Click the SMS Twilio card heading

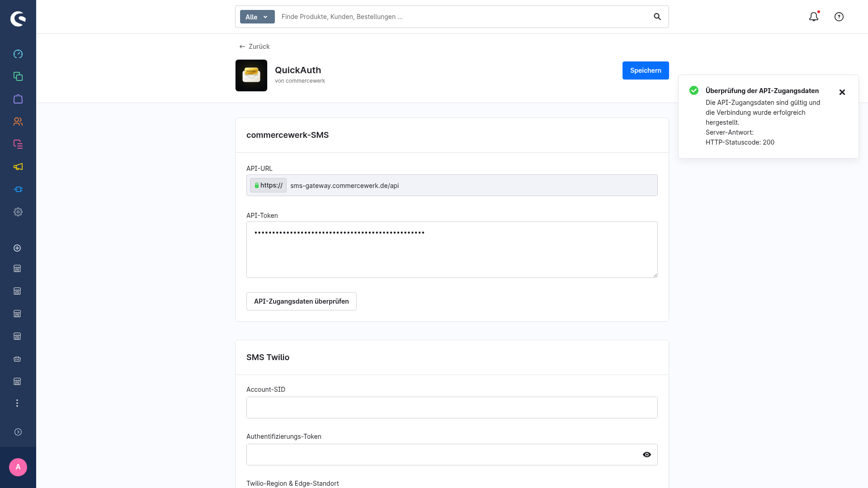point(268,357)
